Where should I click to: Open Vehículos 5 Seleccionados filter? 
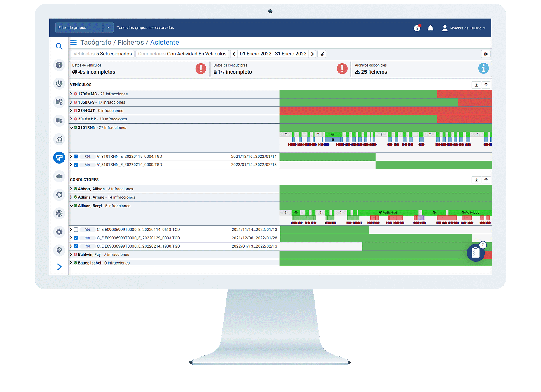coord(103,54)
